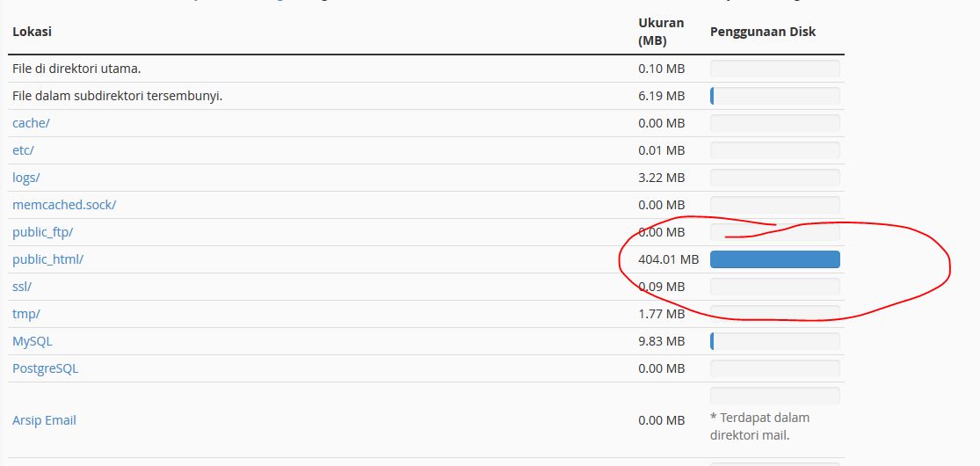Open the Arsip Email link

point(44,420)
